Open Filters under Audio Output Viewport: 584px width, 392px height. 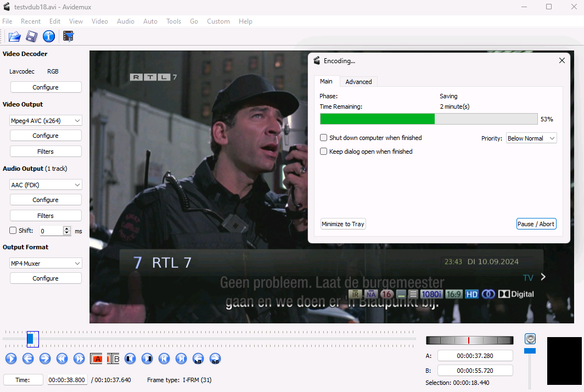click(46, 215)
